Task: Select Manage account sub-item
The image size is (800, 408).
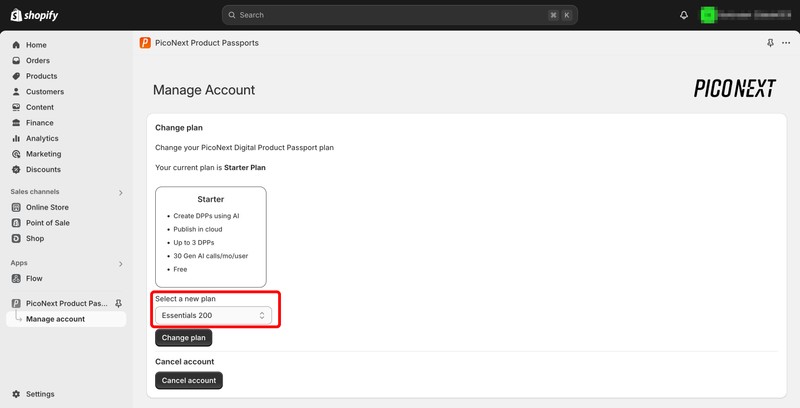Action: [55, 319]
